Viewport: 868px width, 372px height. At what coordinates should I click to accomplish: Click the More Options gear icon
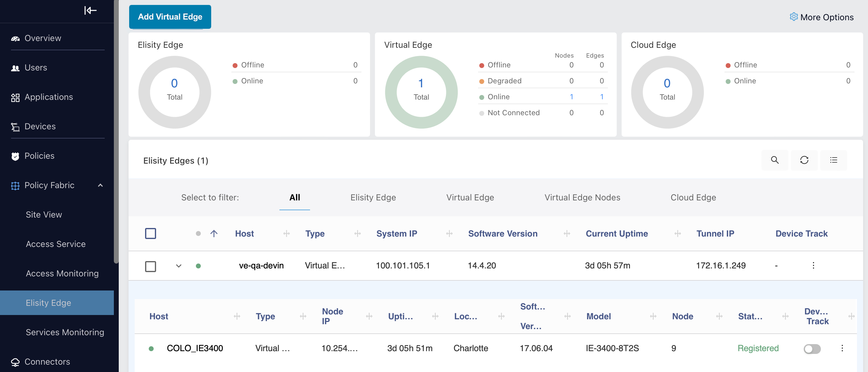pyautogui.click(x=794, y=17)
